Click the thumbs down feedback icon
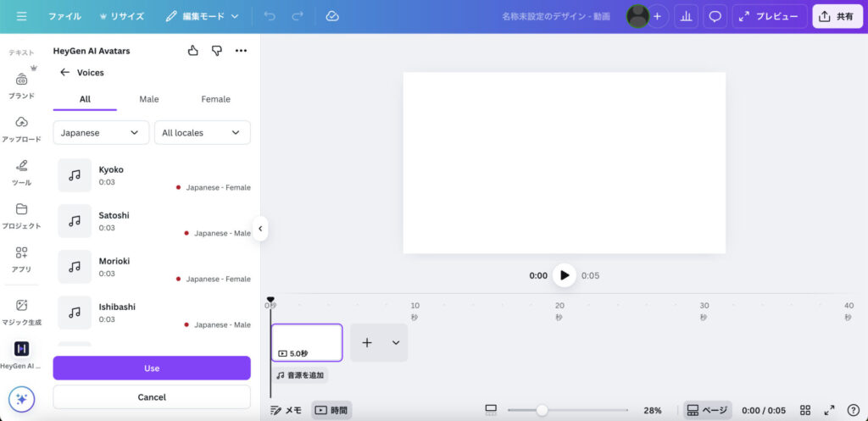Viewport: 868px width, 421px height. (x=217, y=51)
